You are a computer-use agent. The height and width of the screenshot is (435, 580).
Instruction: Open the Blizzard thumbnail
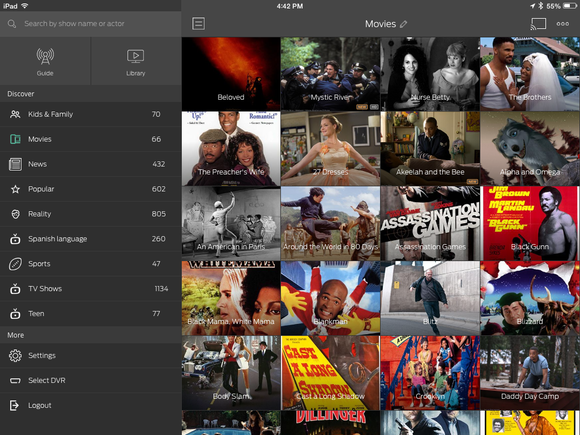[530, 298]
